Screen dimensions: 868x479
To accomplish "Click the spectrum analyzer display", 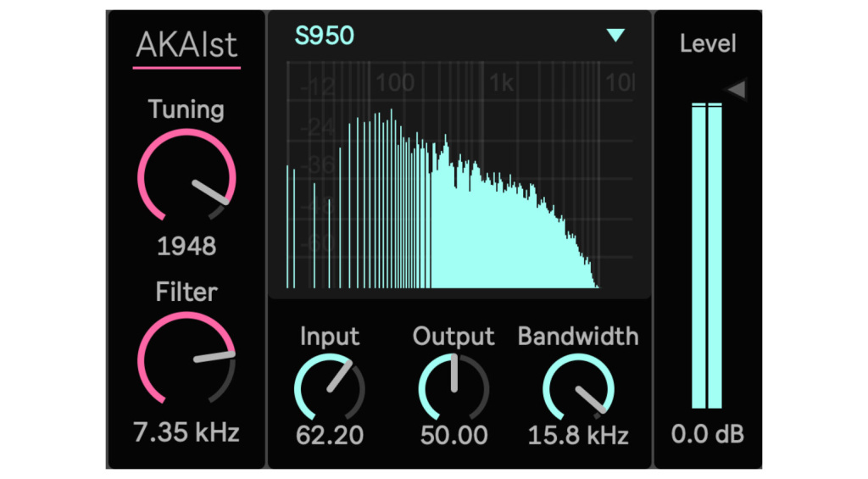I will click(x=459, y=175).
